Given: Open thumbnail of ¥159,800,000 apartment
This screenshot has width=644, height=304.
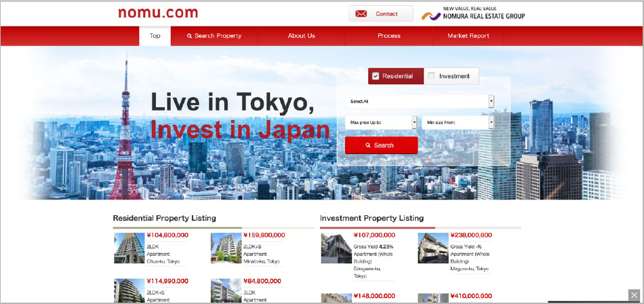Looking at the screenshot, I should click(x=226, y=248).
